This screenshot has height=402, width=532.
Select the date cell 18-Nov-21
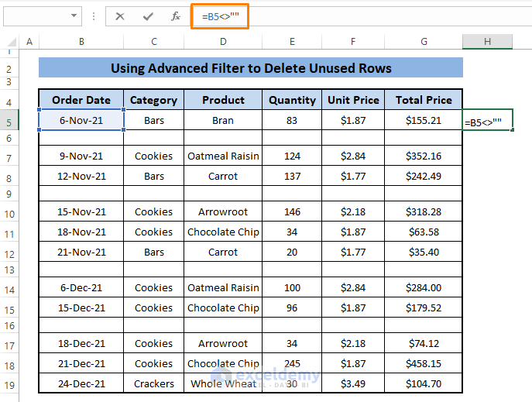[81, 232]
